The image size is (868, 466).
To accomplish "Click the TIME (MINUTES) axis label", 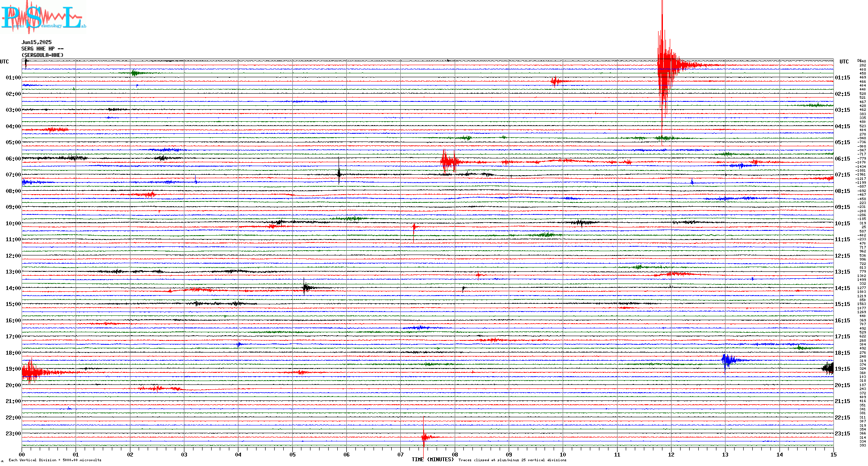I will click(433, 460).
